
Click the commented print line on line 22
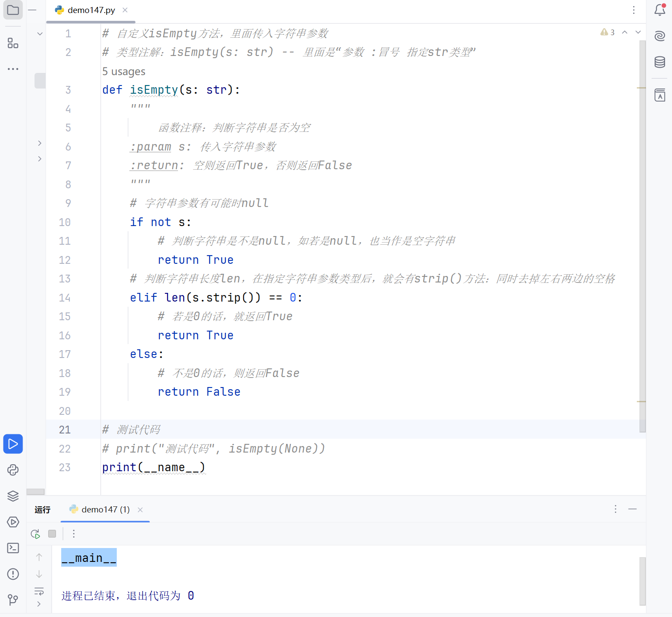214,449
